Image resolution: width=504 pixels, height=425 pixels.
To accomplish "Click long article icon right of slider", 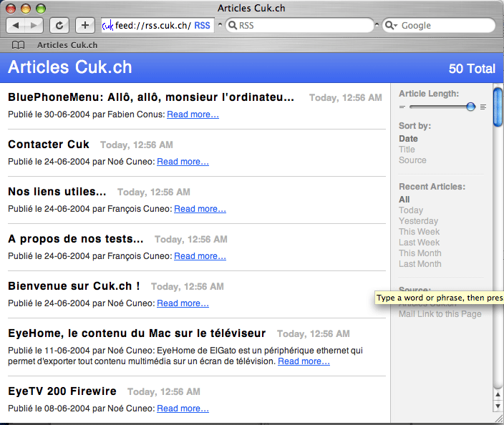I will pos(483,107).
